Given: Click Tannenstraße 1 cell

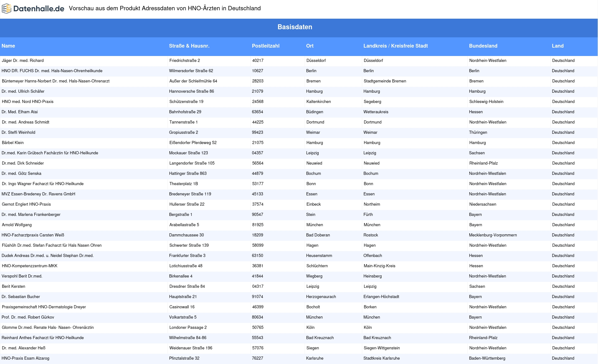Looking at the screenshot, I should (x=183, y=122).
